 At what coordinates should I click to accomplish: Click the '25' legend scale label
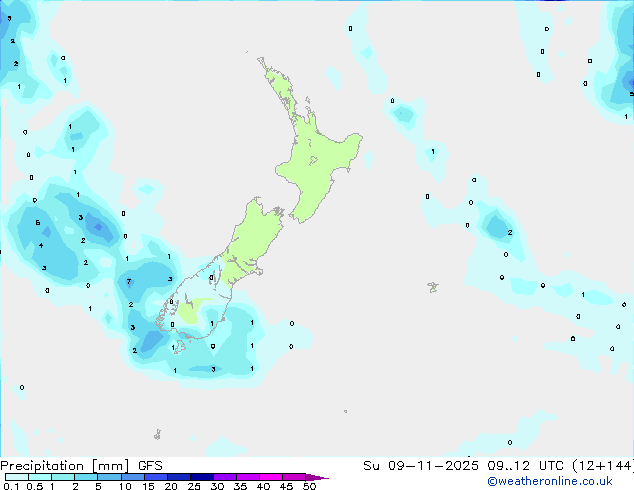coord(194,486)
